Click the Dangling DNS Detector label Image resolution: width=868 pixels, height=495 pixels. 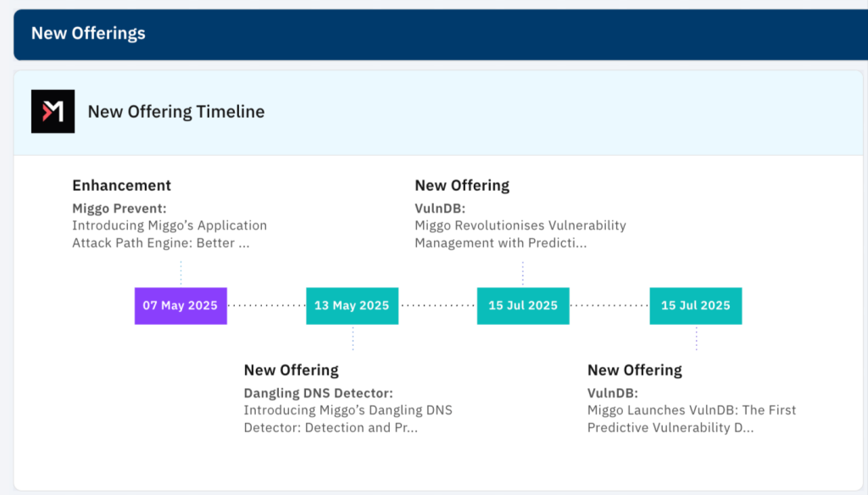[x=319, y=393]
